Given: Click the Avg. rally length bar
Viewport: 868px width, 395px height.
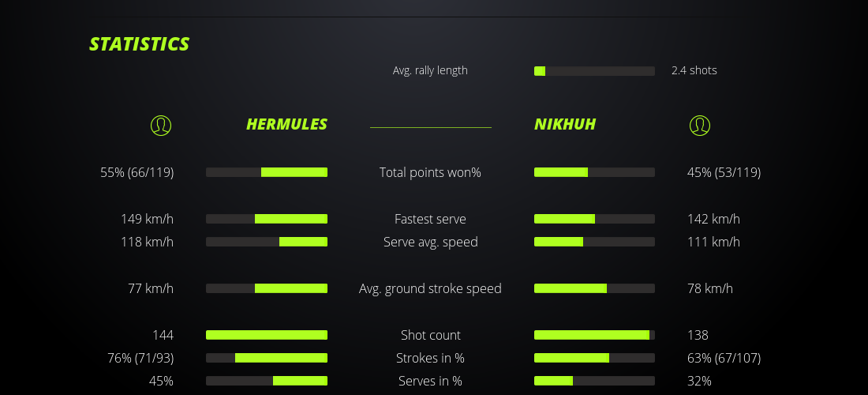Looking at the screenshot, I should pyautogui.click(x=594, y=71).
